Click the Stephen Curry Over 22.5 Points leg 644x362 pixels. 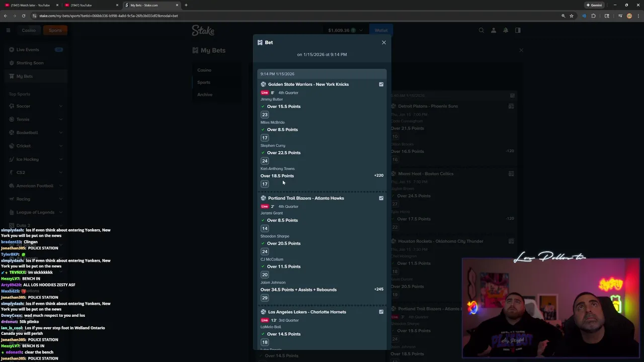(284, 153)
